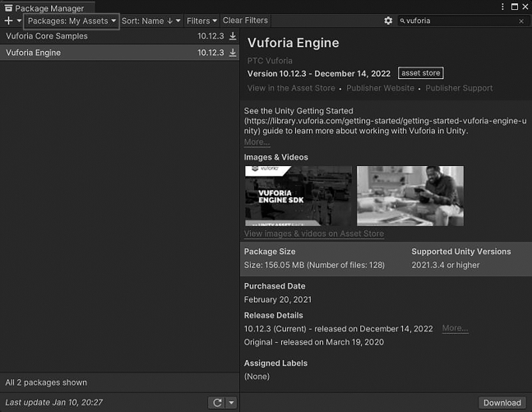Viewport: 532px width, 412px height.
Task: Click the refresh packages icon
Action: pos(217,403)
